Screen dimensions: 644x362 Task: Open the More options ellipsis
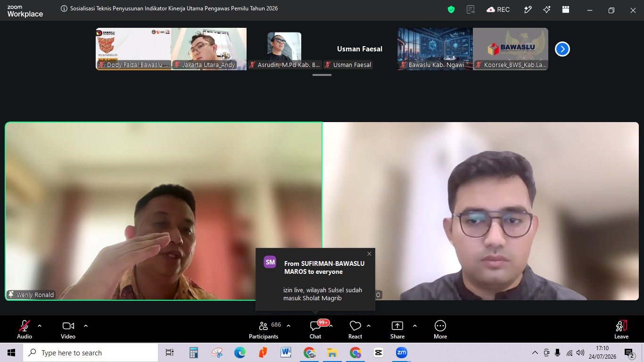tap(440, 329)
